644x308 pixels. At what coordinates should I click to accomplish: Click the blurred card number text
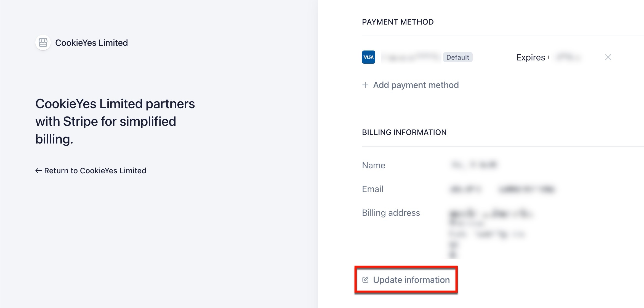[x=411, y=57]
